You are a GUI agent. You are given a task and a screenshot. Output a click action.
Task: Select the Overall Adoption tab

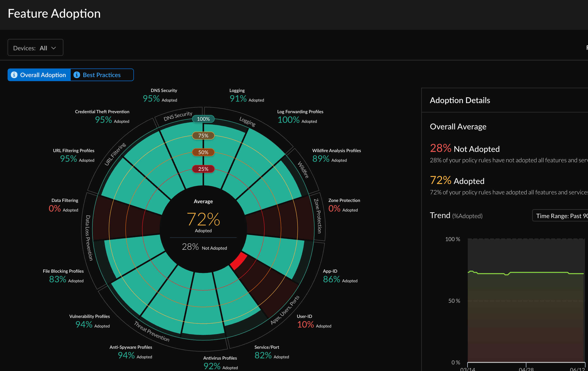tap(43, 75)
